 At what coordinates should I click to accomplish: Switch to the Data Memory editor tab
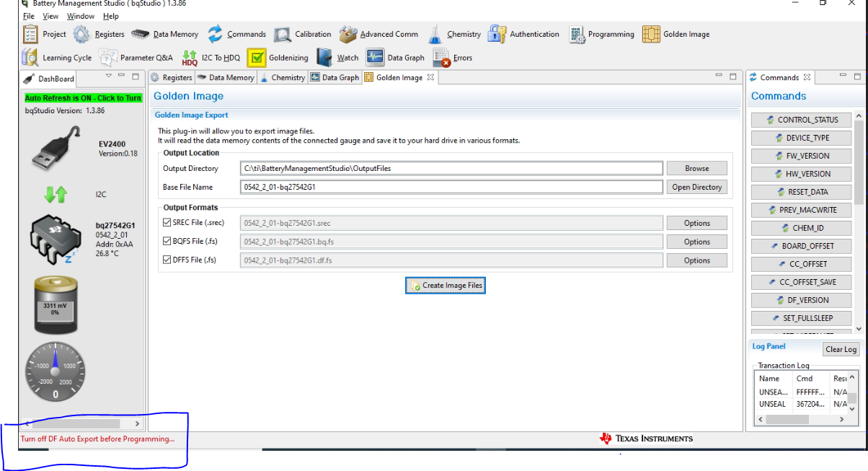coord(226,78)
